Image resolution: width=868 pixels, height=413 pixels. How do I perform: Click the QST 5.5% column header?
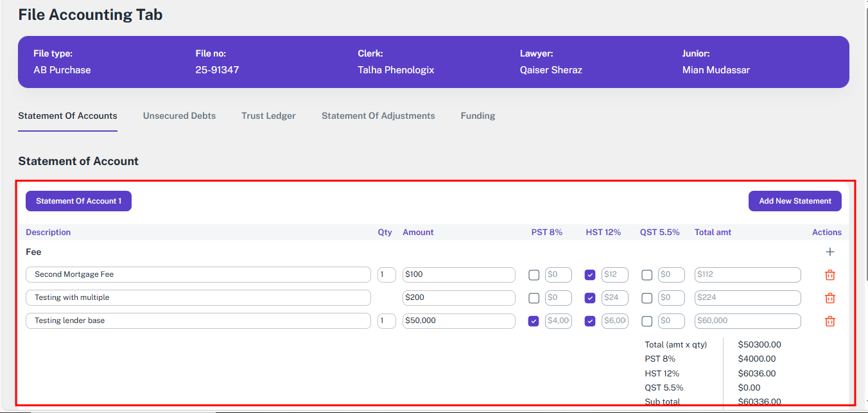point(660,233)
